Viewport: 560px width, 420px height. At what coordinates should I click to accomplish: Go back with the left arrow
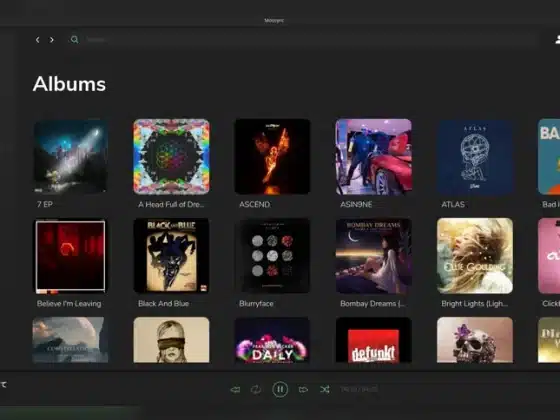[x=38, y=40]
